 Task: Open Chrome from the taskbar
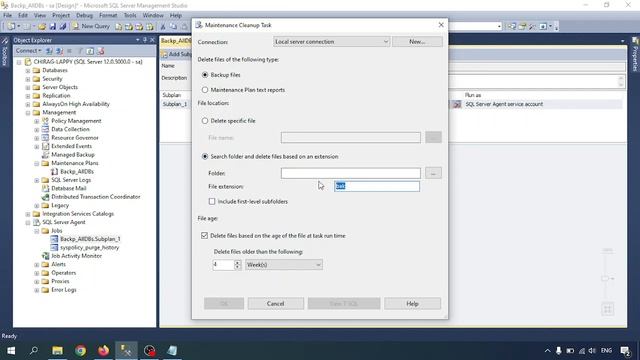[x=80, y=351]
